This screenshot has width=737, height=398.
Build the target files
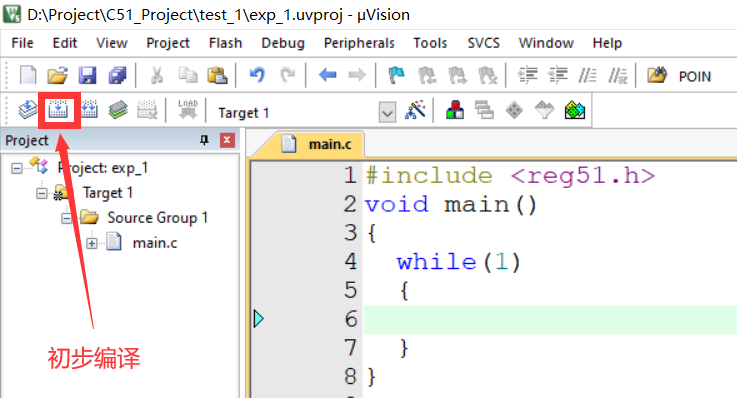[x=58, y=110]
